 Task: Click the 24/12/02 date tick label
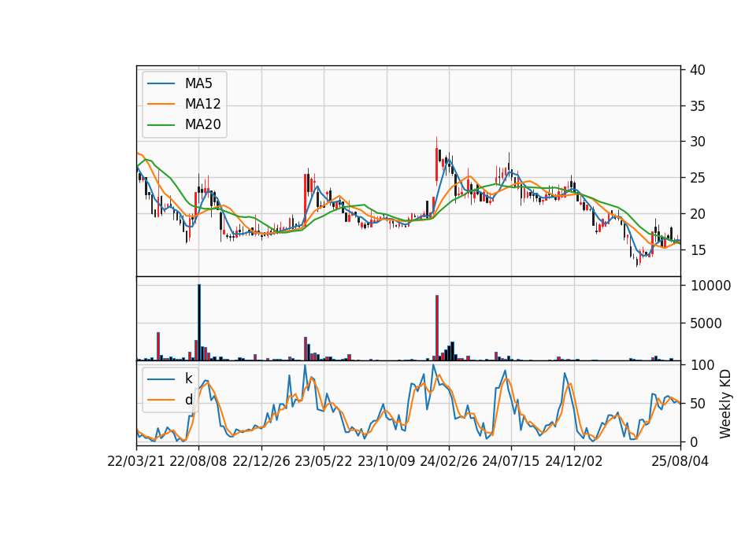click(x=574, y=462)
